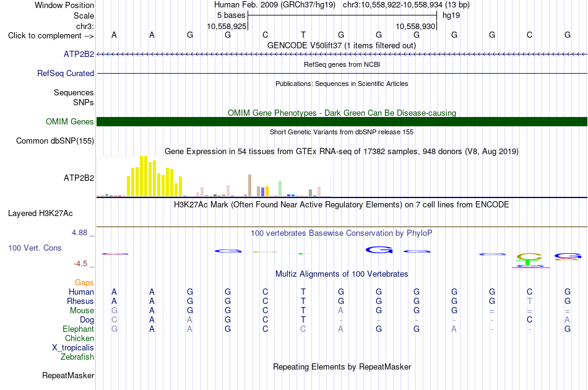
Task: Click the Rhesus species label
Action: [x=80, y=301]
